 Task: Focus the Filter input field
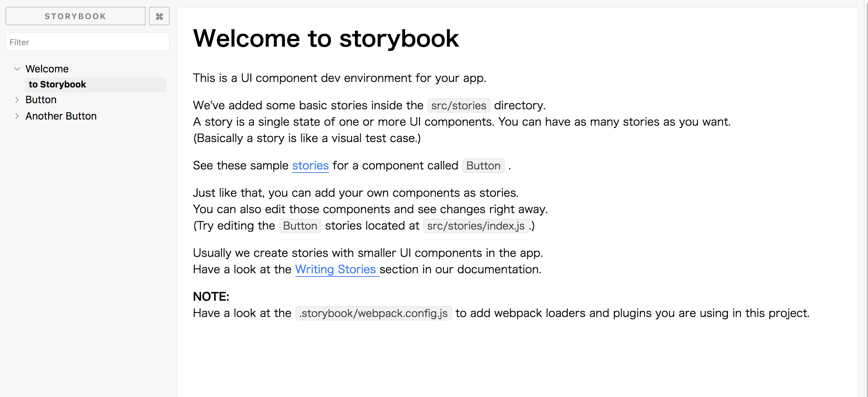coord(88,42)
